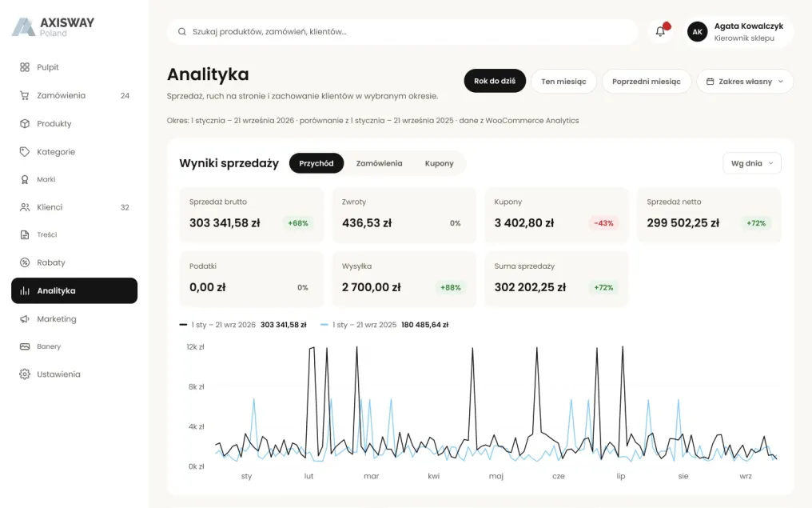This screenshot has height=508, width=812.
Task: Open notifications with the bell icon
Action: point(660,31)
